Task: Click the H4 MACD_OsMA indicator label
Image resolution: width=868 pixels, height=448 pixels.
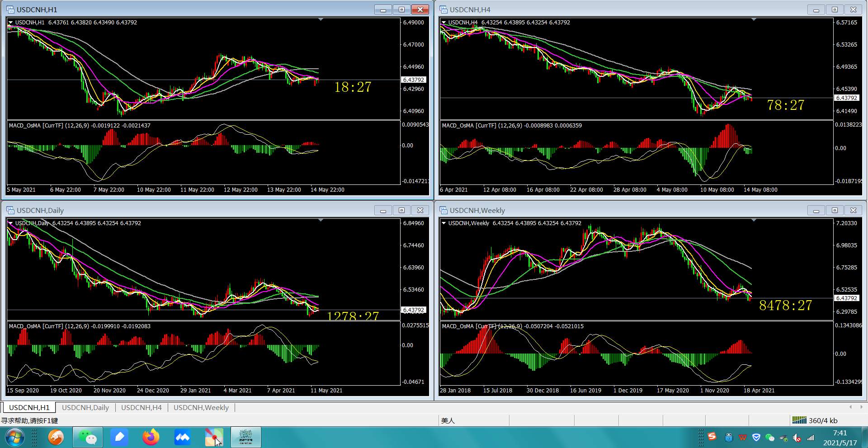Action: coord(512,125)
